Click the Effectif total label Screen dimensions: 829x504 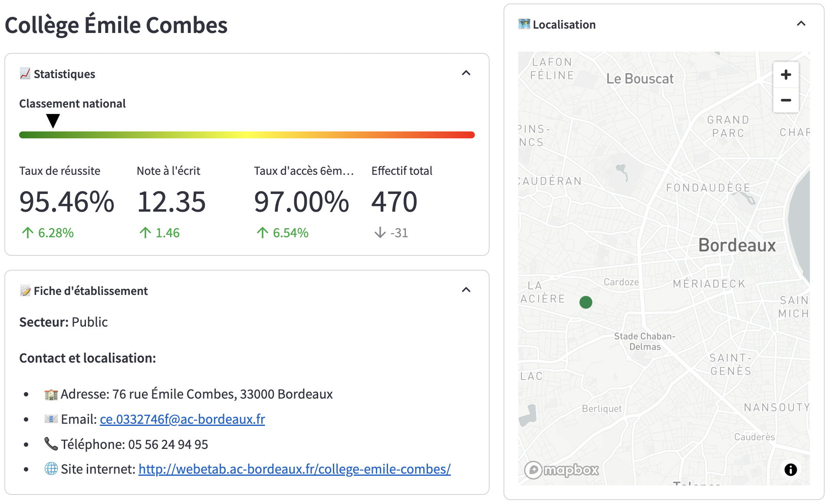tap(402, 171)
